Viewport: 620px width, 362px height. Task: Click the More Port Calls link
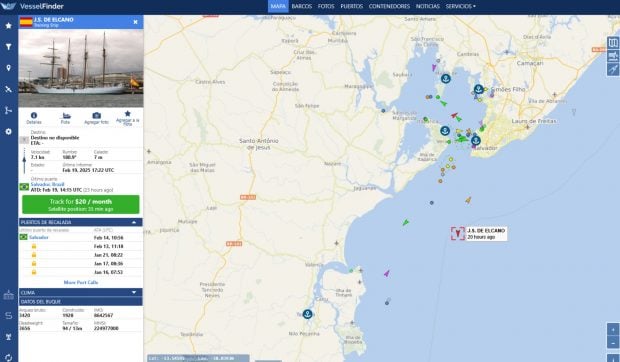(x=81, y=283)
